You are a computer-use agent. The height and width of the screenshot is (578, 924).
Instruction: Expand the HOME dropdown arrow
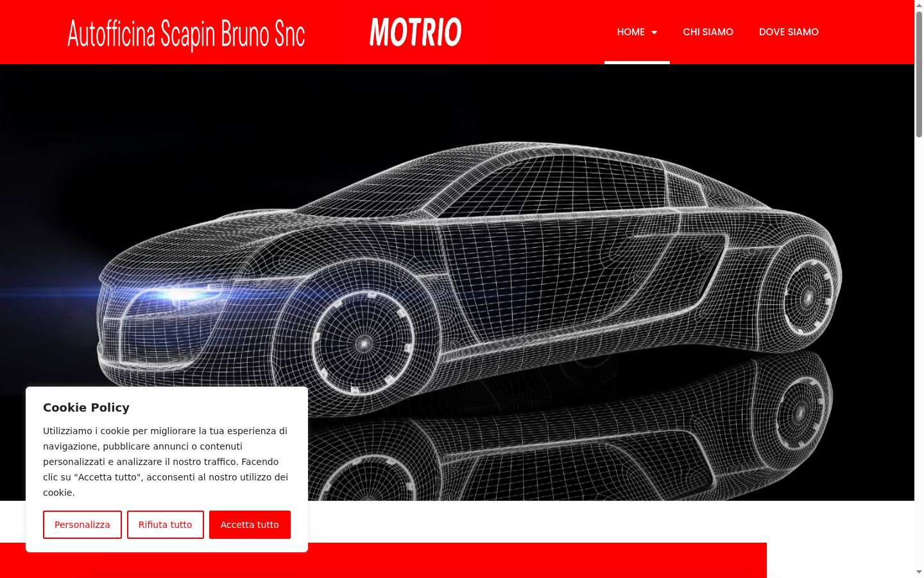654,32
